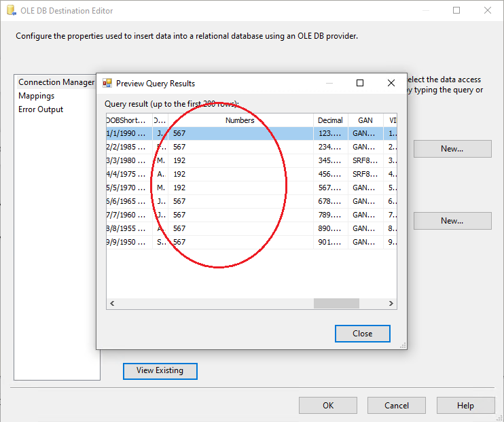Screen dimensions: 504x422
Task: Confirm the editor with OK
Action: pos(328,406)
